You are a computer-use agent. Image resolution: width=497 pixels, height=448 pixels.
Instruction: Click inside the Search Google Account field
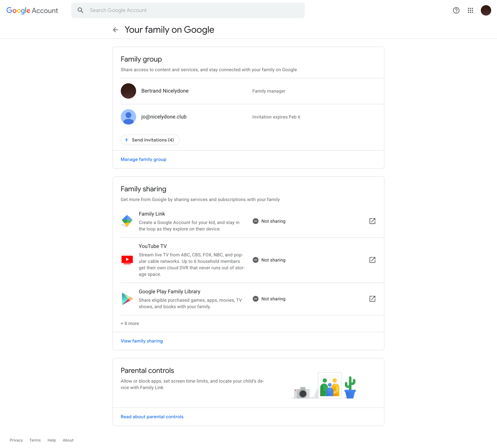tap(181, 10)
